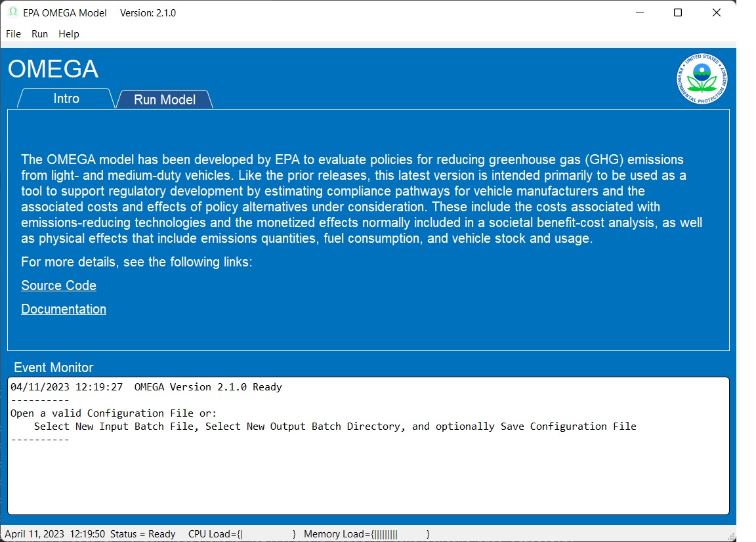Switch to the Run Model tab
This screenshot has height=542, width=756.
(x=165, y=99)
